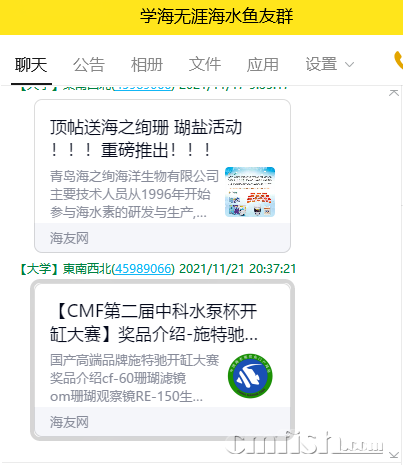The height and width of the screenshot is (465, 403).
Task: Open the 设置 menu
Action: click(321, 64)
